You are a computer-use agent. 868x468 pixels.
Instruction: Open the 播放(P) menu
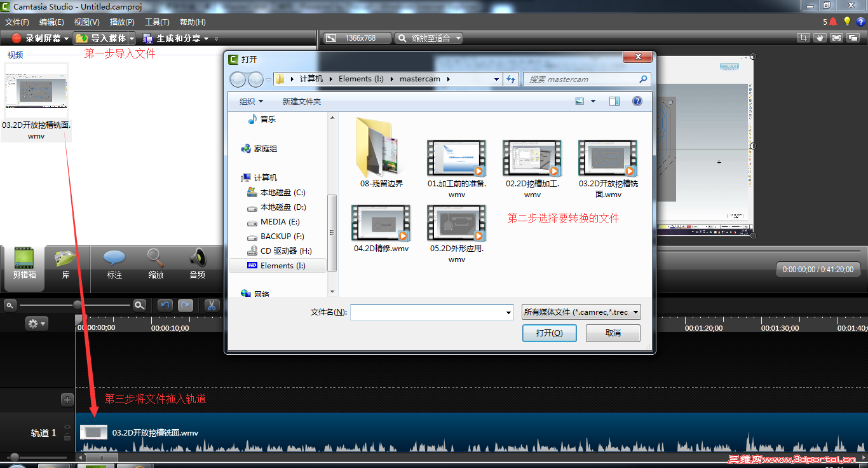click(121, 22)
